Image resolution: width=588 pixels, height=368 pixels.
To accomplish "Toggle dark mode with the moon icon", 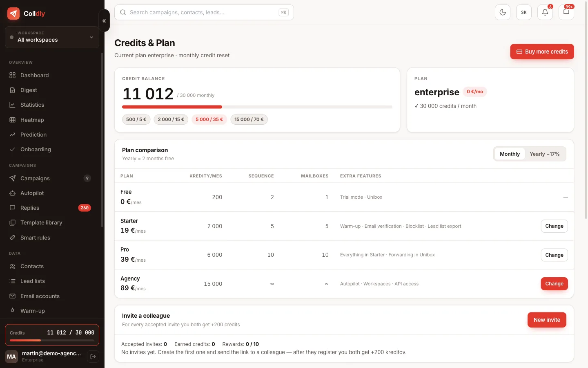I will coord(503,12).
